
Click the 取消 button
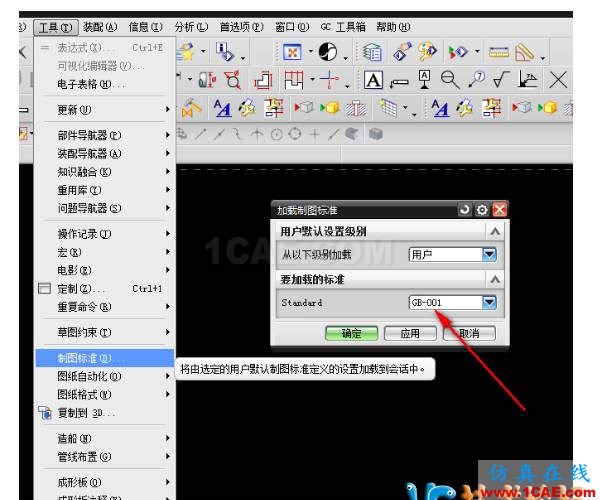click(x=469, y=333)
